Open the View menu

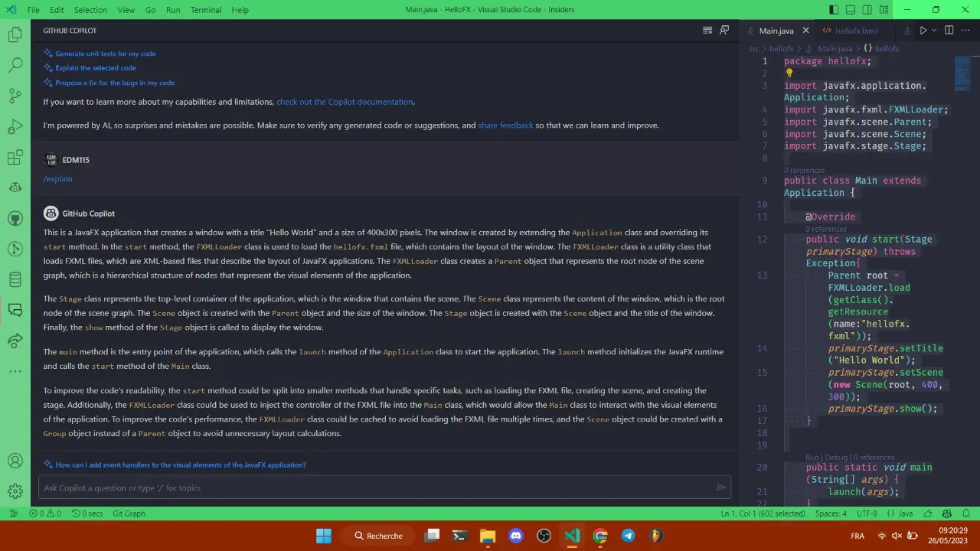pos(126,10)
